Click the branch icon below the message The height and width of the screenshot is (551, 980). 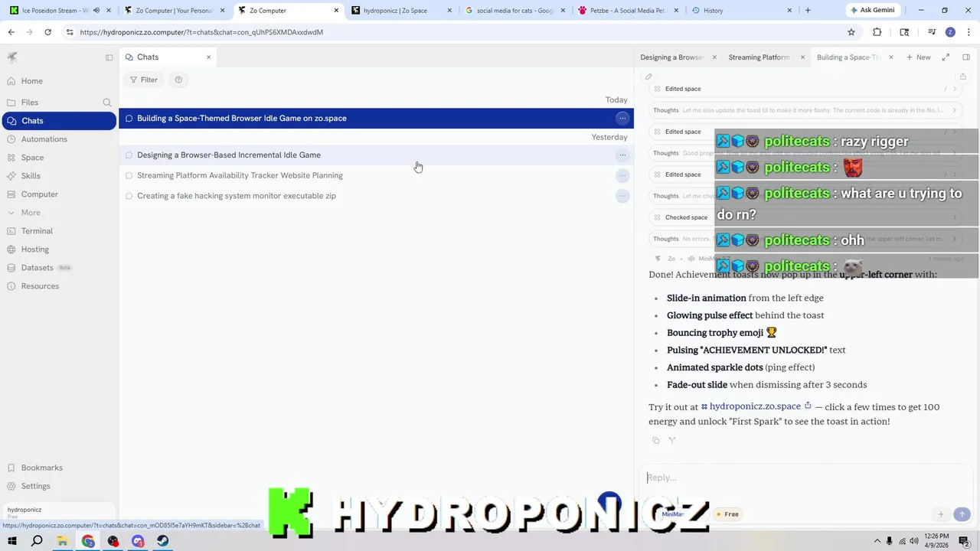pos(672,441)
